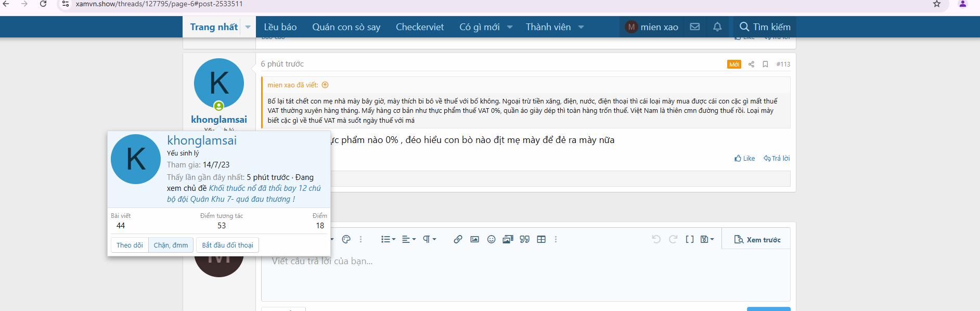The image size is (980, 311).
Task: Expand the alignment dropdown
Action: coord(409,239)
